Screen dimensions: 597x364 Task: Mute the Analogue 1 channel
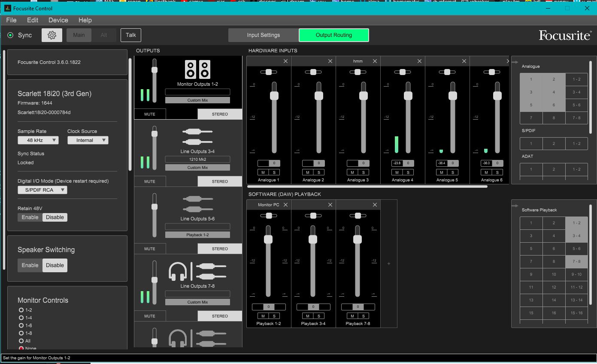(x=263, y=172)
